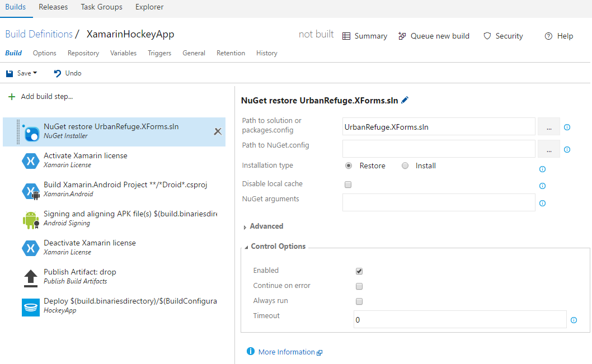Show info for NuGet arguments
This screenshot has height=364, width=592.
[543, 204]
